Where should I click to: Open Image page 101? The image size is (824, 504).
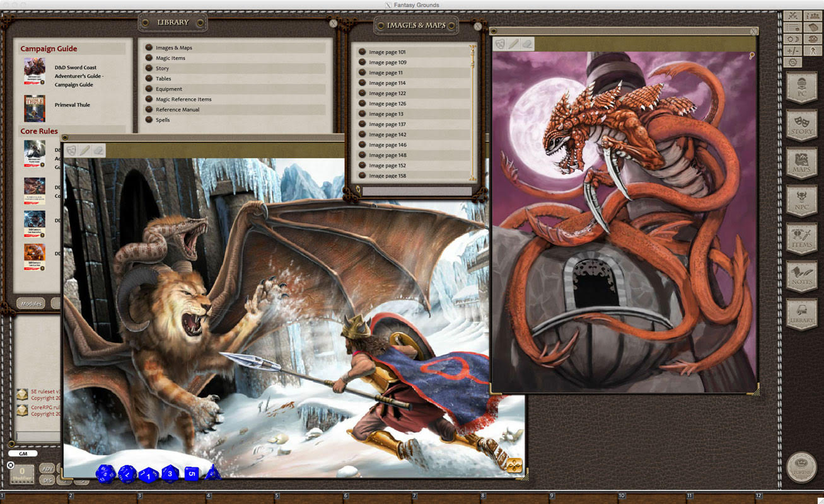(413, 52)
